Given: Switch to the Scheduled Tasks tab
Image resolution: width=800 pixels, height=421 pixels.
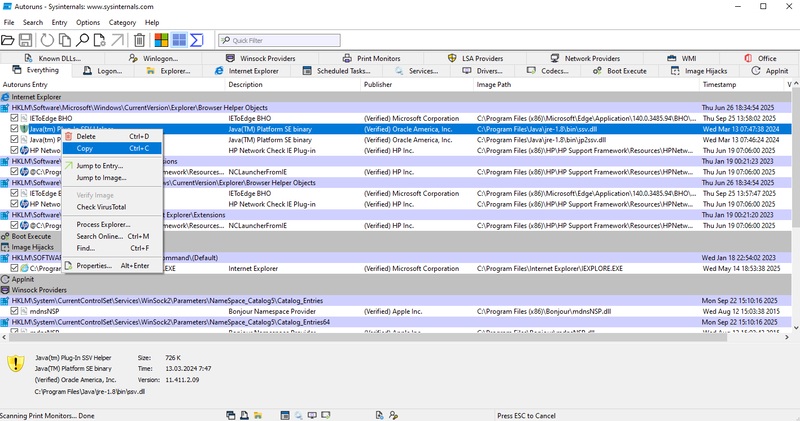Looking at the screenshot, I should click(x=340, y=71).
